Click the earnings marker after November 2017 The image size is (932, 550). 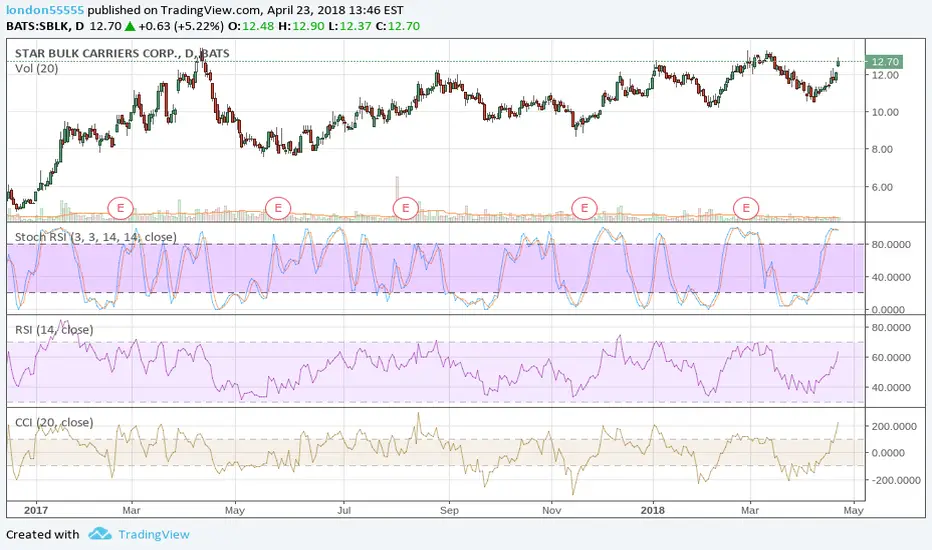[x=584, y=208]
